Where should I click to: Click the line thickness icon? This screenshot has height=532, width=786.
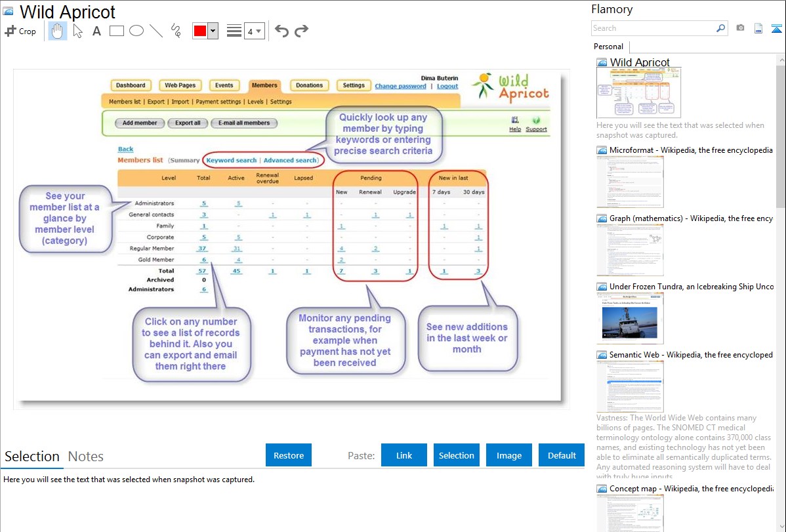(234, 31)
